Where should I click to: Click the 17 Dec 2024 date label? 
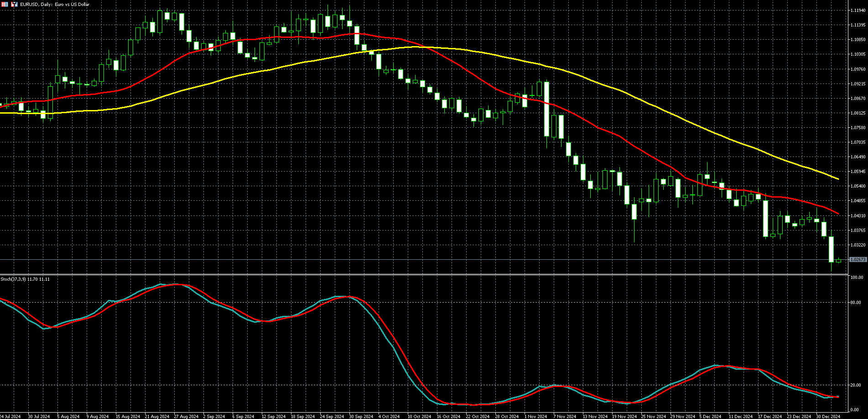click(x=769, y=416)
